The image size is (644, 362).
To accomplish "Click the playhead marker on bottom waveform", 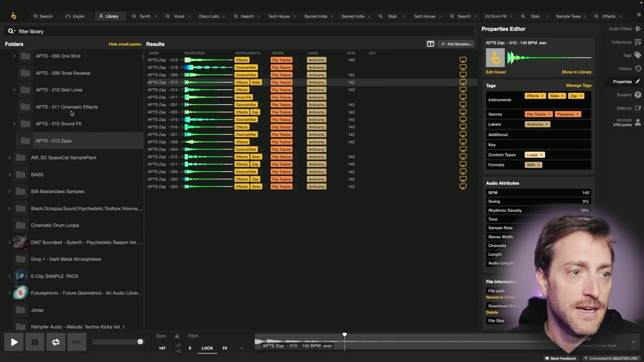I will (x=345, y=335).
